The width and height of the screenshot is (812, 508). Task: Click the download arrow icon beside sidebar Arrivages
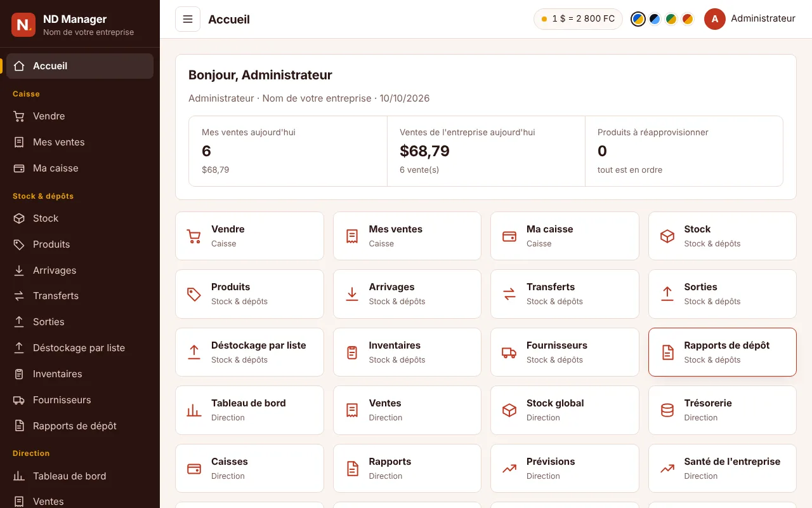click(x=19, y=271)
